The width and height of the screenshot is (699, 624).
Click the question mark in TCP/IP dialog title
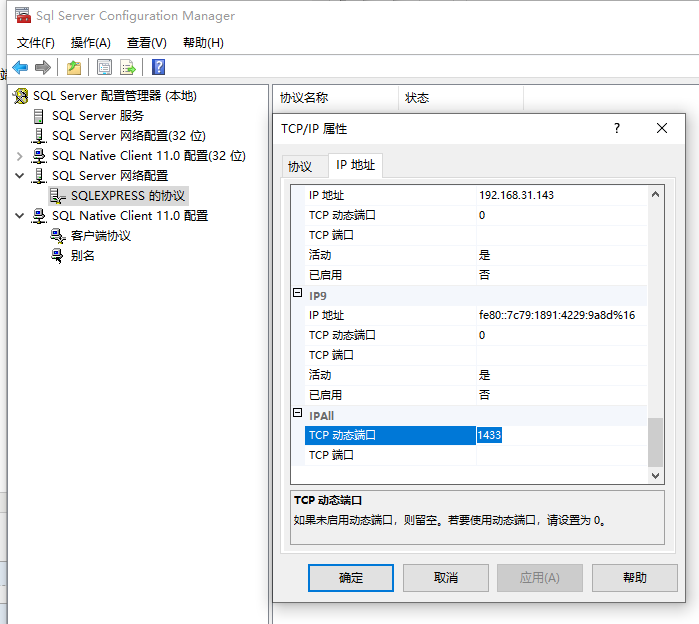617,128
